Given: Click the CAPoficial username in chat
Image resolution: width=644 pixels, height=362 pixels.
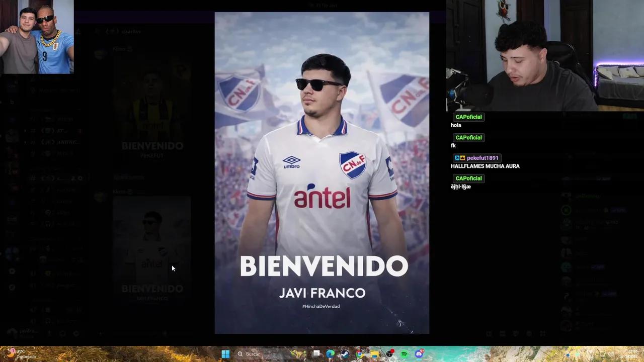Looking at the screenshot, I should tap(468, 117).
